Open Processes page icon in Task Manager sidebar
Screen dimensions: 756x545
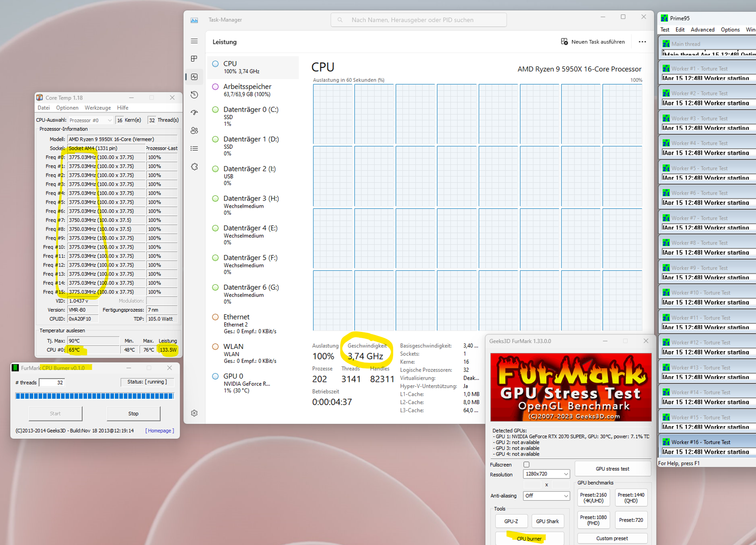click(x=194, y=59)
